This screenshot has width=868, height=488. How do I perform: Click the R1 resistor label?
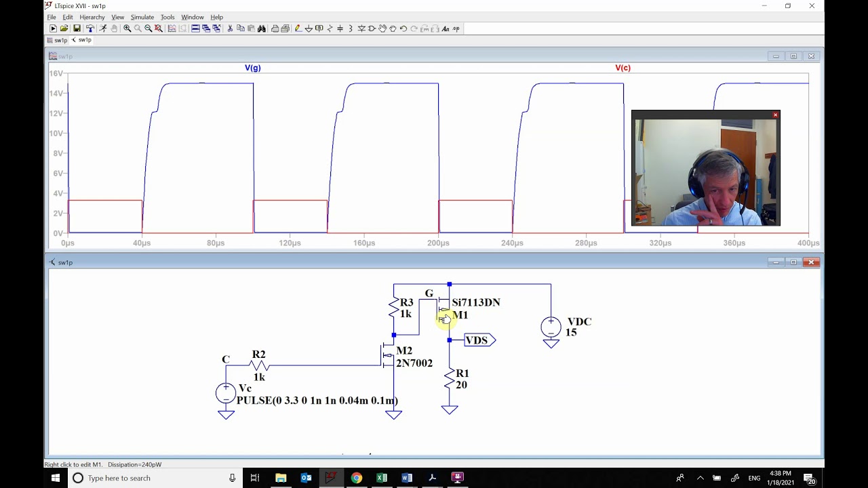click(x=462, y=373)
